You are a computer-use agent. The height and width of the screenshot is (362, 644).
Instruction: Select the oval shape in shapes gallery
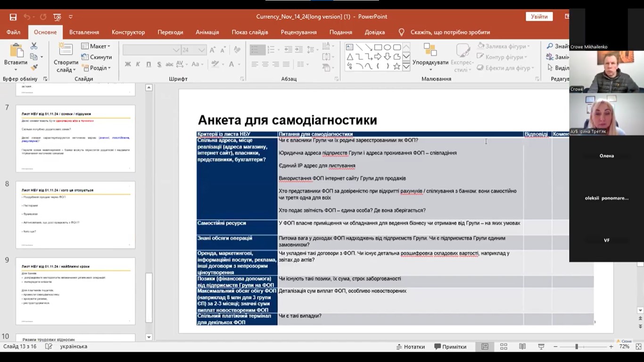pos(388,47)
